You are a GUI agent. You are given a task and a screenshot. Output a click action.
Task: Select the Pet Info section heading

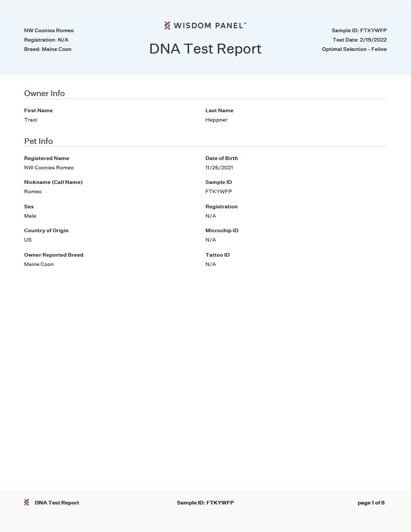(x=38, y=141)
